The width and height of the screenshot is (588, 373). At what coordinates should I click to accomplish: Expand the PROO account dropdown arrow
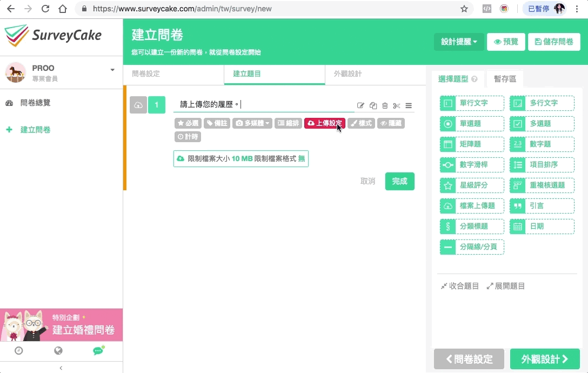point(112,70)
